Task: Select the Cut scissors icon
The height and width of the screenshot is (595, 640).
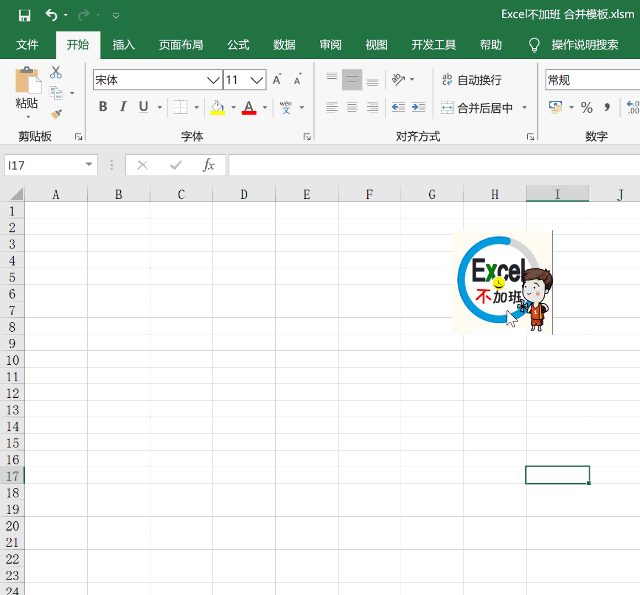Action: 56,73
